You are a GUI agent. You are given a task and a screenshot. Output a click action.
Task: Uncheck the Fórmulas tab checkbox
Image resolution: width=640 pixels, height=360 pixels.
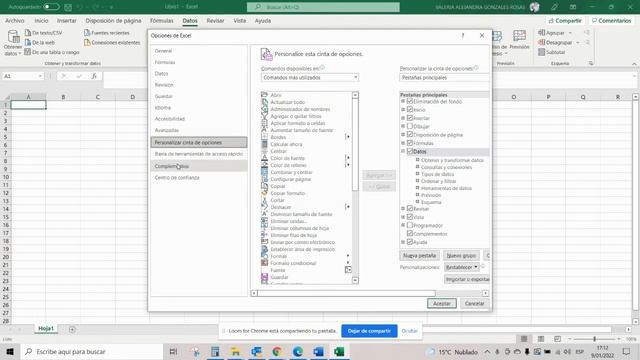coord(410,143)
